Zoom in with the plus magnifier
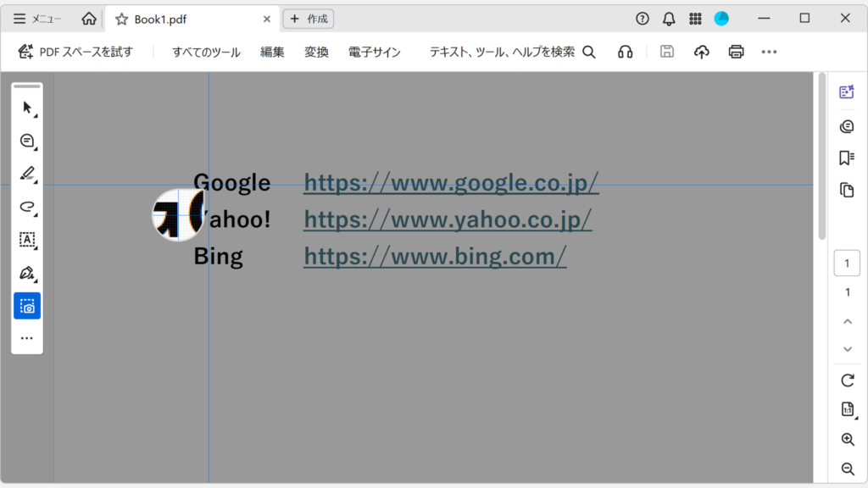Viewport: 868px width, 488px height. coord(848,440)
